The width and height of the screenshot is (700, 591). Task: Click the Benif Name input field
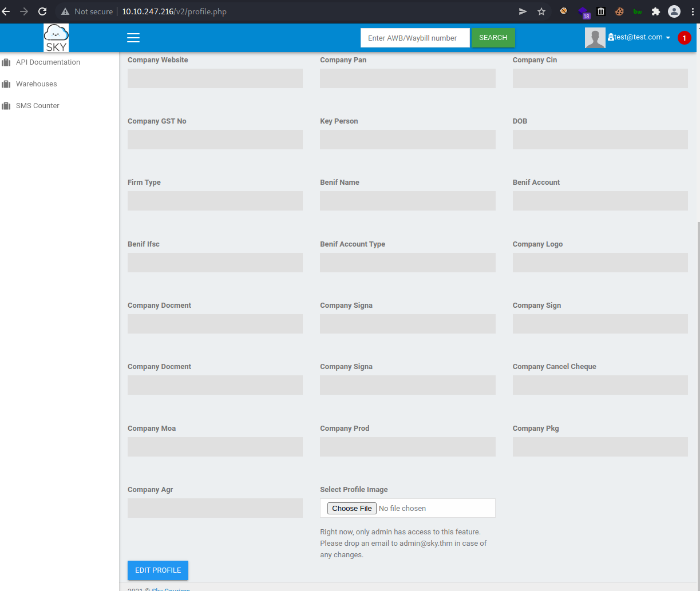408,201
